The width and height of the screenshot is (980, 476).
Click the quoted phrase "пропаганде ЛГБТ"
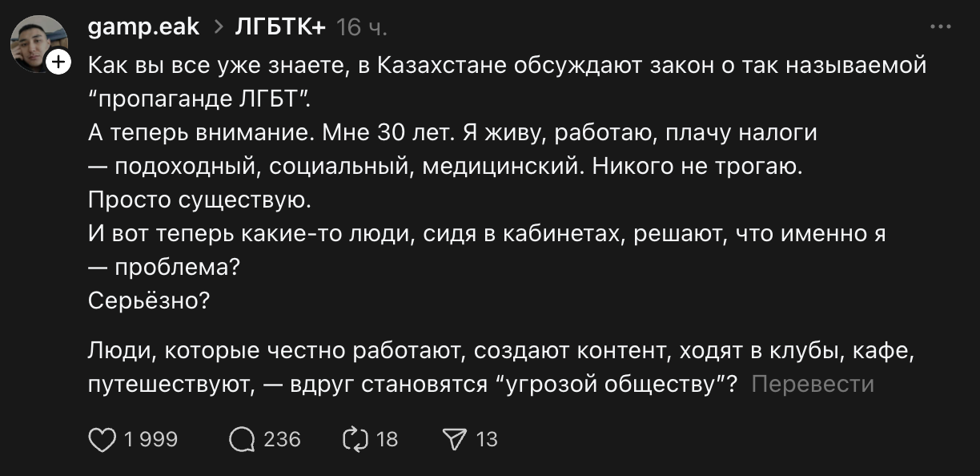[200, 99]
